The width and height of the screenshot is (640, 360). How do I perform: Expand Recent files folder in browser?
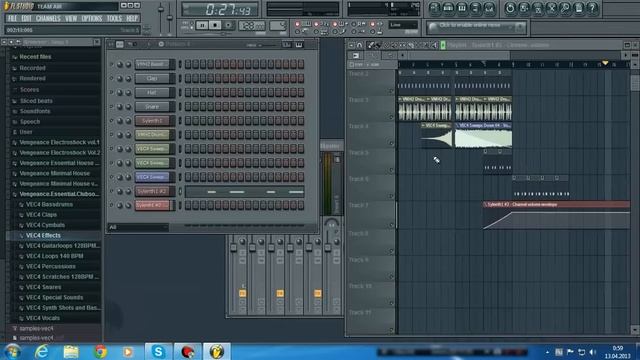tap(35, 57)
